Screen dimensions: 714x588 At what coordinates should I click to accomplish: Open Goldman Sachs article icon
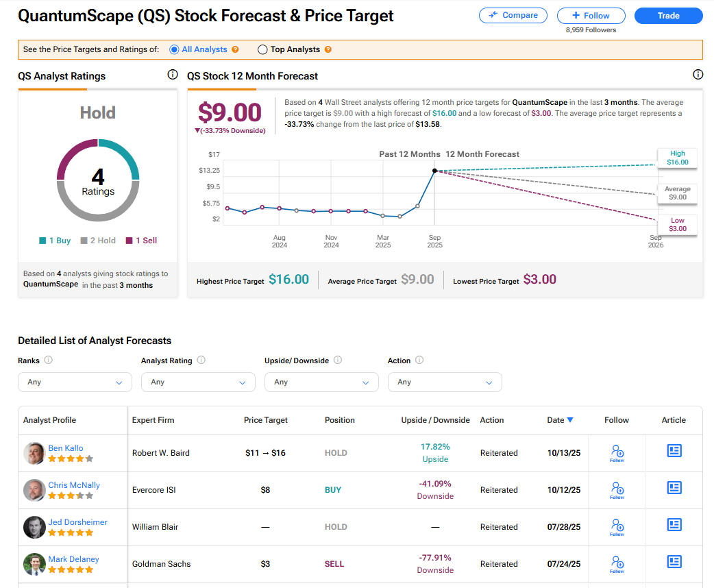pyautogui.click(x=674, y=561)
